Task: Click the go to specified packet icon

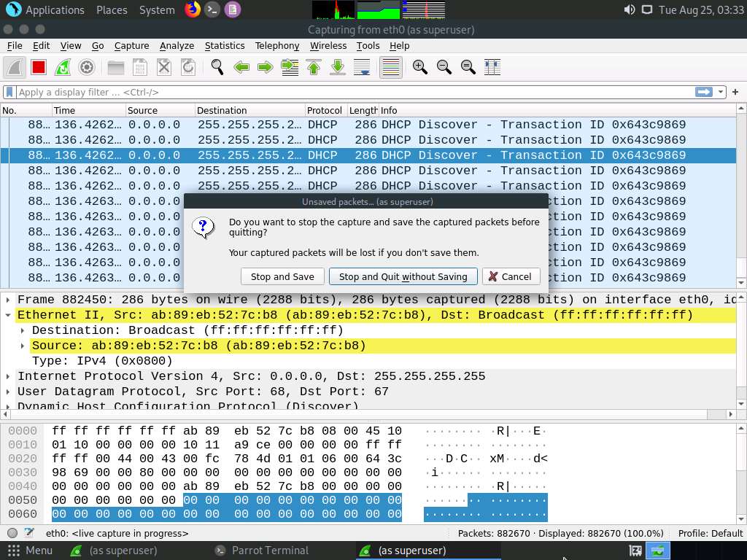Action: pyautogui.click(x=290, y=67)
